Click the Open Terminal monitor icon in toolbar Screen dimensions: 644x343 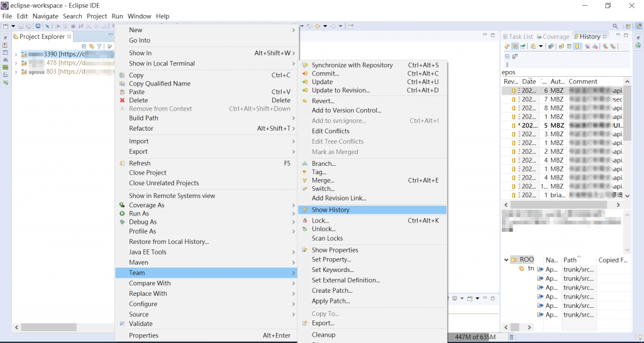38,26
